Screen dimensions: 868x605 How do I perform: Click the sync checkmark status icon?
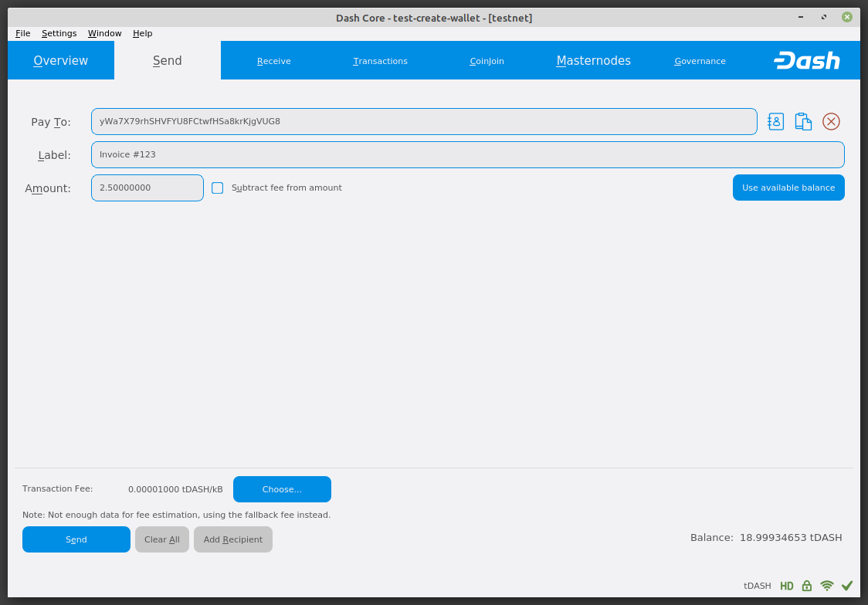click(x=847, y=586)
